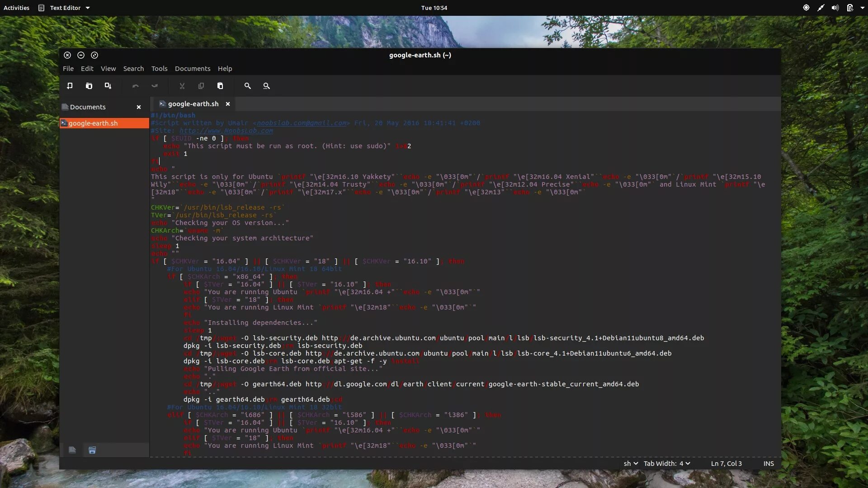
Task: Open the Text Editor app menu
Action: [x=64, y=8]
